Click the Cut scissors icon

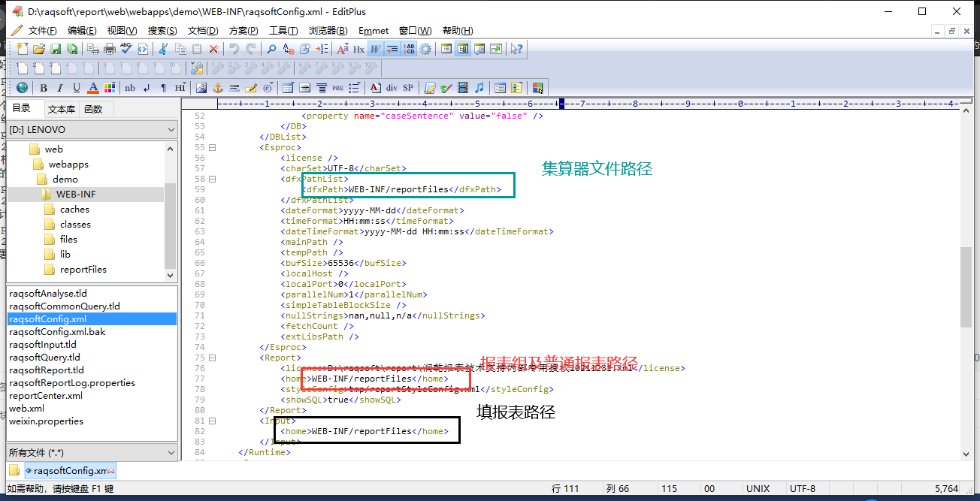(163, 49)
